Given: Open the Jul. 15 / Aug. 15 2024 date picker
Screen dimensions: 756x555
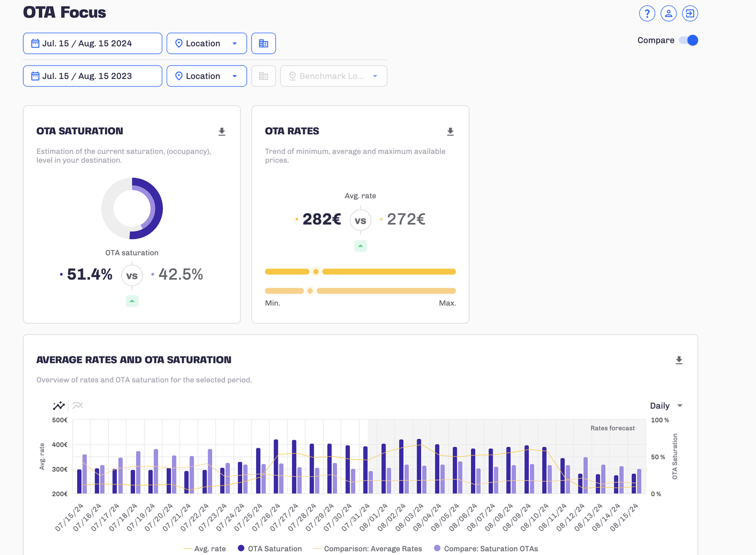Looking at the screenshot, I should coord(92,43).
